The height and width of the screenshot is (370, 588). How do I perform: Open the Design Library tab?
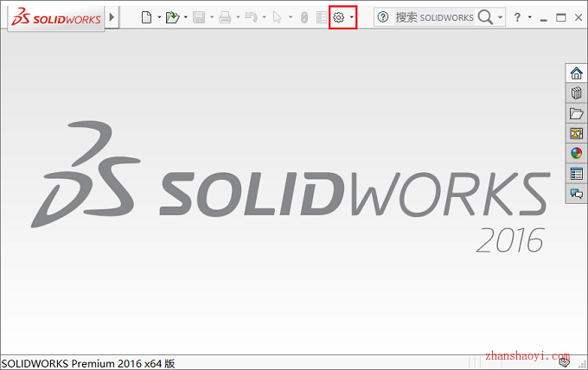pos(577,93)
